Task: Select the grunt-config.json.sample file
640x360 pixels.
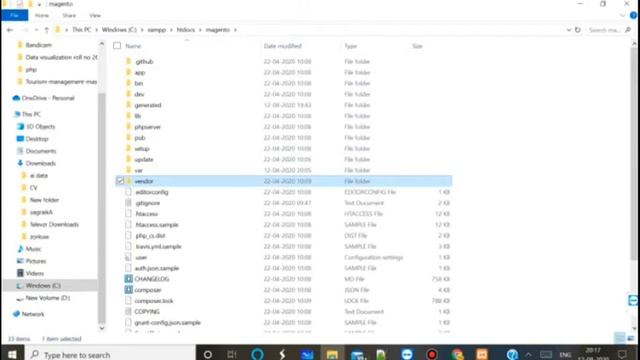Action: (x=167, y=323)
